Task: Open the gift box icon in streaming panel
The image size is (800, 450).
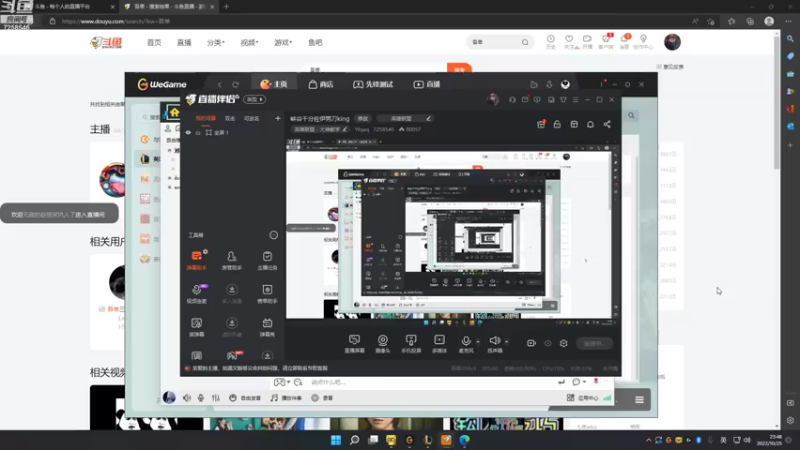Action: (541, 124)
